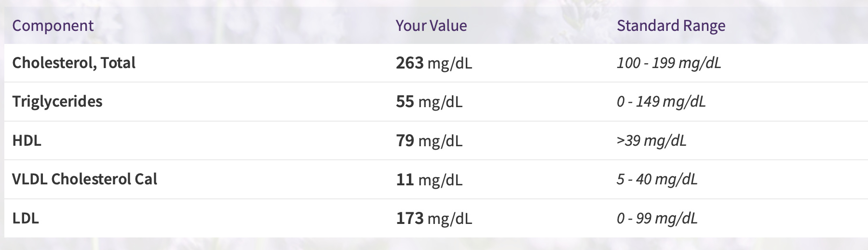This screenshot has height=250, width=868.
Task: Click the 173 mg/dL LDL value
Action: 434,219
